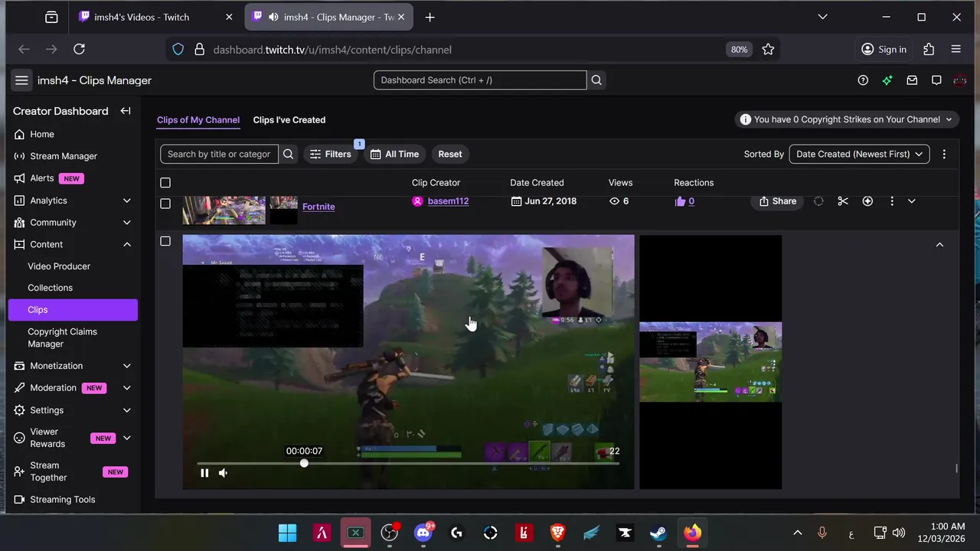The width and height of the screenshot is (980, 551).
Task: Reload the page in Firefox
Action: (79, 49)
